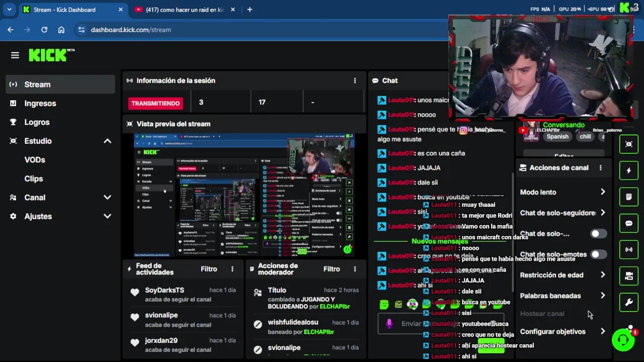Collapse the Estudio section chevron
The image size is (644, 362).
pyautogui.click(x=107, y=141)
